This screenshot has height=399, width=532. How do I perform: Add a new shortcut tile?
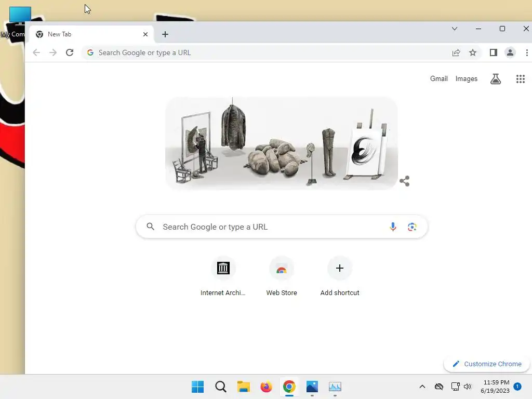coord(340,277)
